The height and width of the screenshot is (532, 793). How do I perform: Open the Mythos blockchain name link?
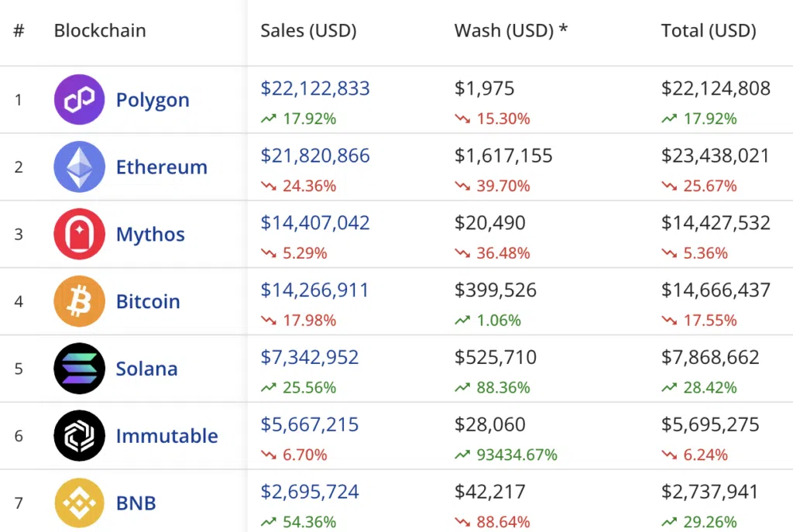pyautogui.click(x=150, y=234)
